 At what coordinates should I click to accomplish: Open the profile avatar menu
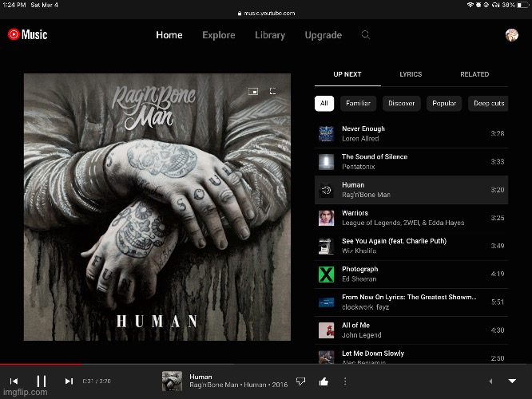512,35
